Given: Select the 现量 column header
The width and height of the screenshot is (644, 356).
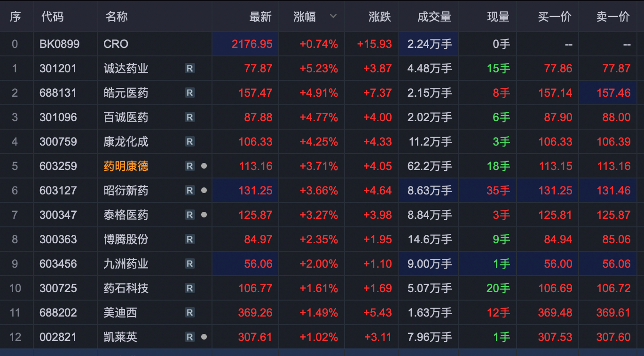Looking at the screenshot, I should (x=498, y=17).
